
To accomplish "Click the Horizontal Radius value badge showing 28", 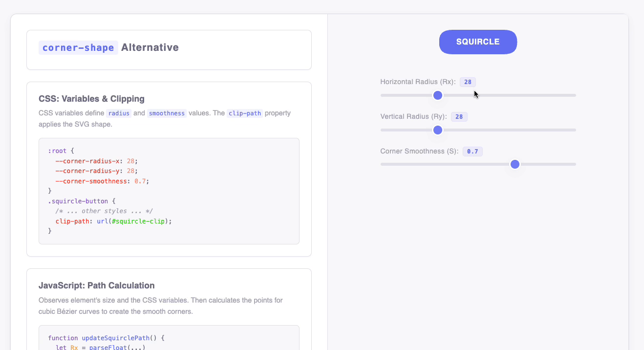I will click(468, 82).
